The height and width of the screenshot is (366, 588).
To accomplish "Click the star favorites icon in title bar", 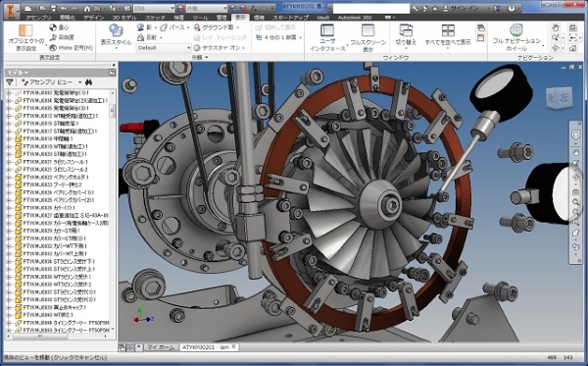I will tap(435, 8).
